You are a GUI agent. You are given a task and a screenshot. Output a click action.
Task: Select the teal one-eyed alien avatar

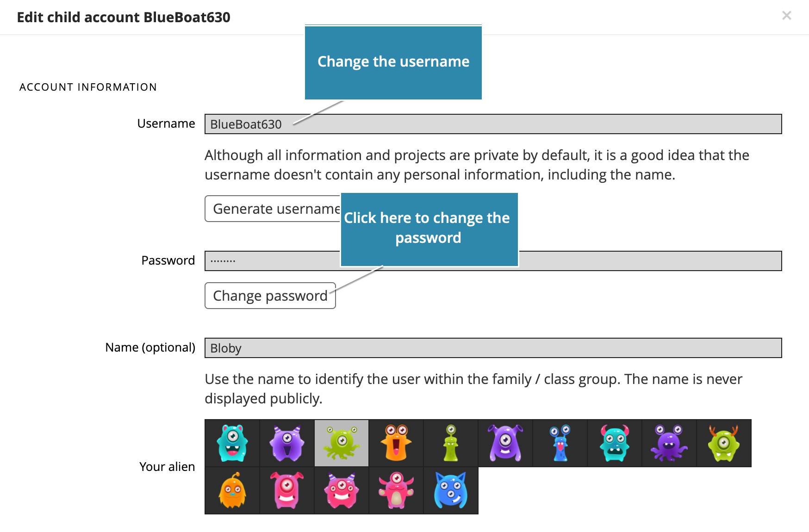(232, 443)
